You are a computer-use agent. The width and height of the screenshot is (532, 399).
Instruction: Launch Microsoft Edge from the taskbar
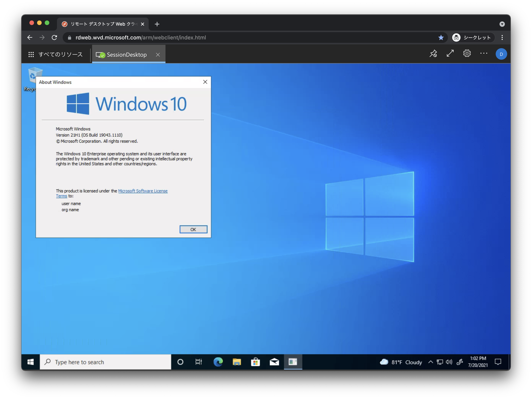[x=218, y=362]
